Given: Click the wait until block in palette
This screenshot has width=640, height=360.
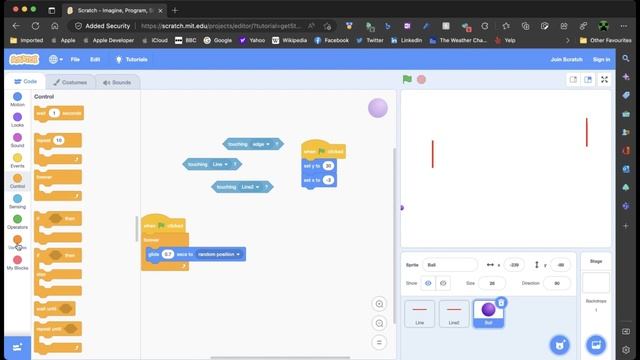Looking at the screenshot, I should tap(55, 309).
